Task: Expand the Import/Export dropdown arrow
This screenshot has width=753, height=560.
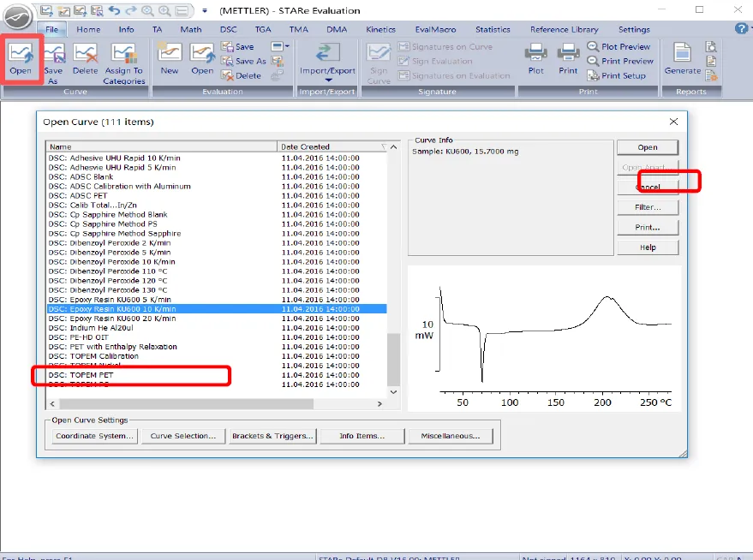Action: pyautogui.click(x=328, y=80)
